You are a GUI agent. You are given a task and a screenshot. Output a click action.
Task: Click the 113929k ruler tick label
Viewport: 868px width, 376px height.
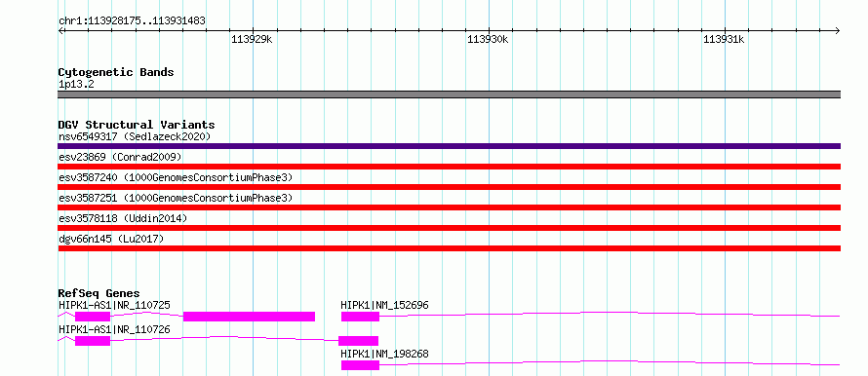click(x=252, y=39)
